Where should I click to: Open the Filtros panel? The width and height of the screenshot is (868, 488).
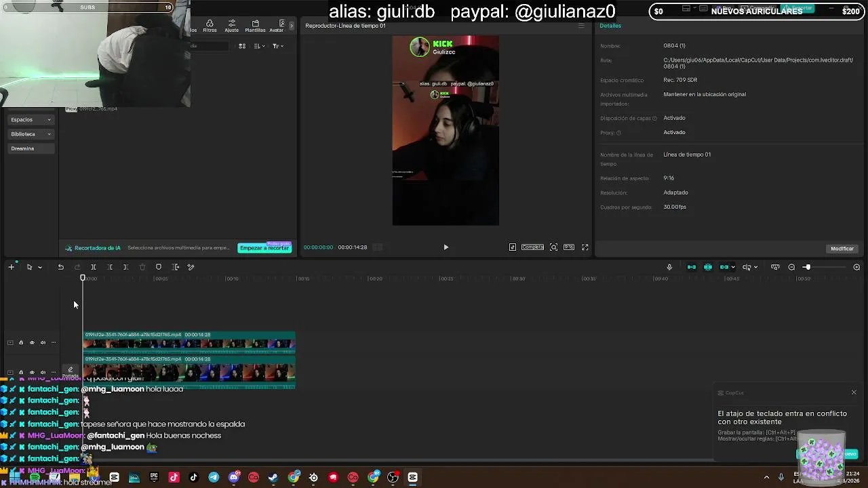(x=210, y=26)
